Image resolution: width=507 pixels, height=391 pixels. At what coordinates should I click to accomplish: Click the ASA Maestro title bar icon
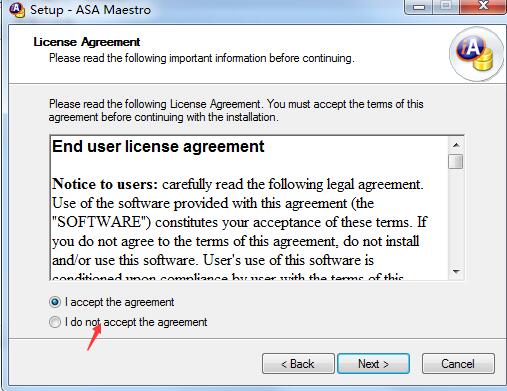pyautogui.click(x=17, y=9)
